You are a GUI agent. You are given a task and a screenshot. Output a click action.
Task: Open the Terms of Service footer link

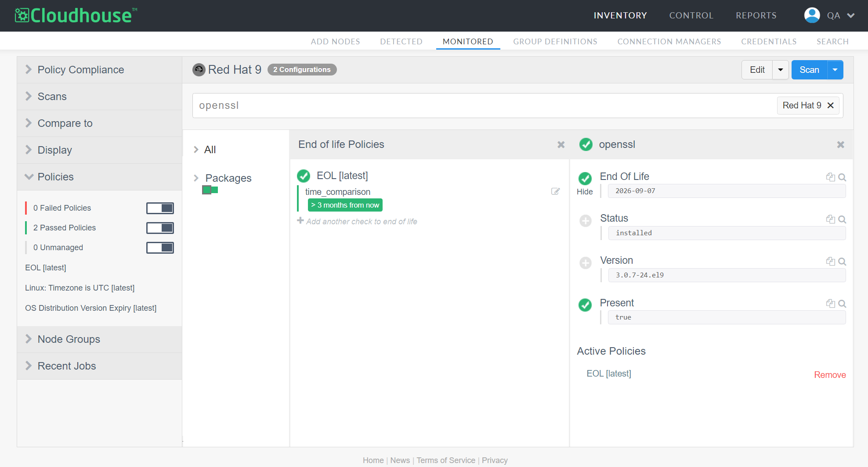click(446, 460)
